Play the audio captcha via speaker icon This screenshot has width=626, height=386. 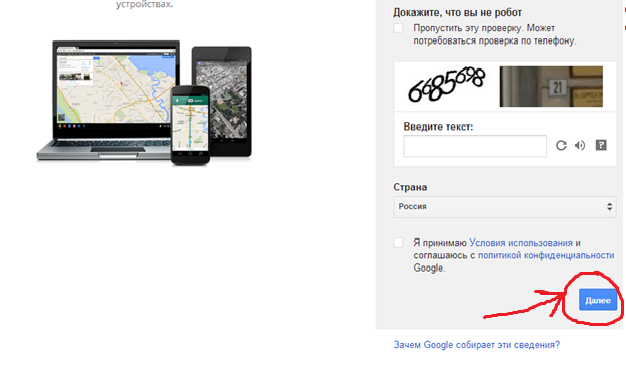point(580,145)
